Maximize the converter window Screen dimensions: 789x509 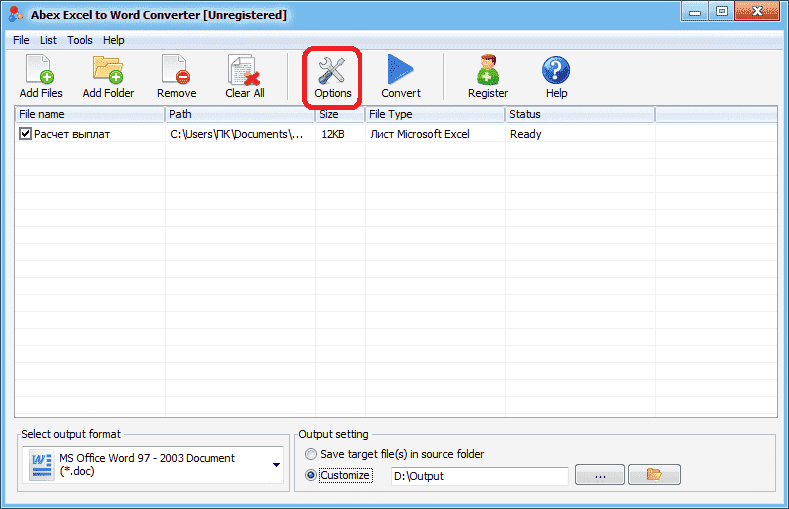point(722,12)
